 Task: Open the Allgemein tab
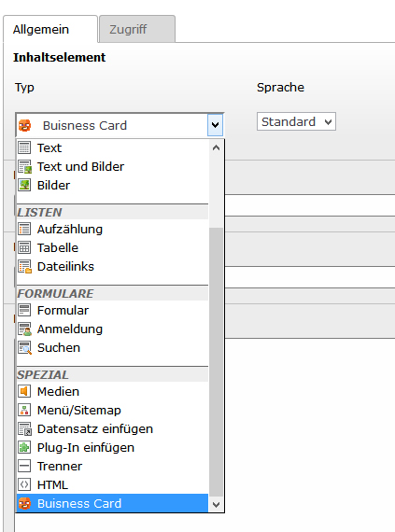pyautogui.click(x=50, y=29)
